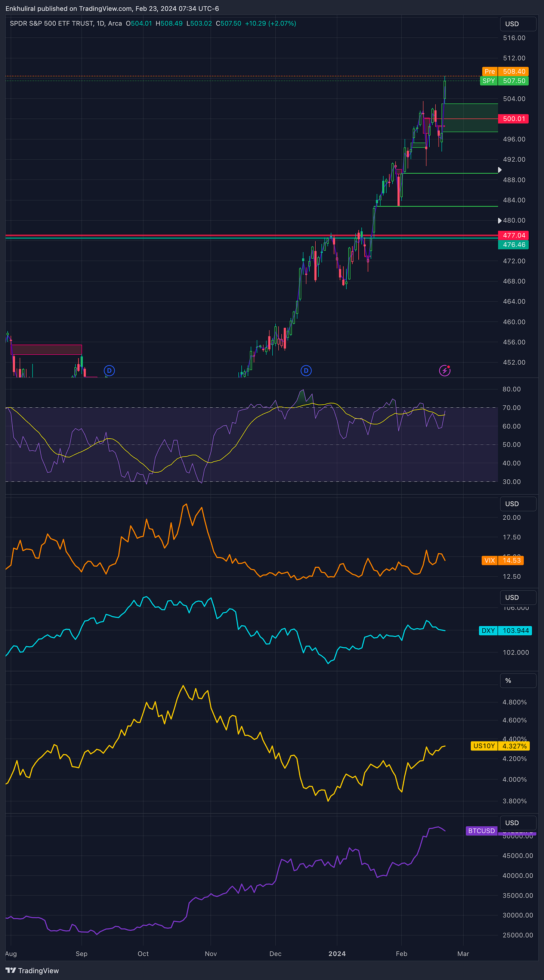The image size is (544, 980).
Task: Click the 102.000 label on the DXY axis
Action: pyautogui.click(x=516, y=653)
